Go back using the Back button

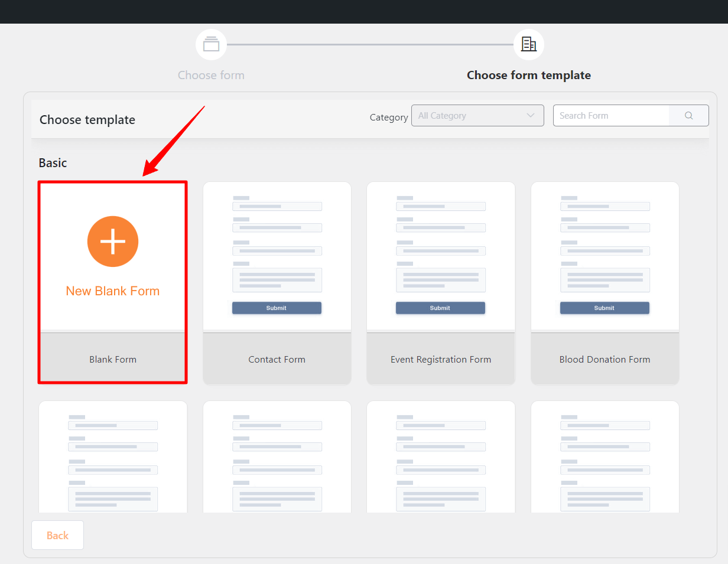point(57,535)
